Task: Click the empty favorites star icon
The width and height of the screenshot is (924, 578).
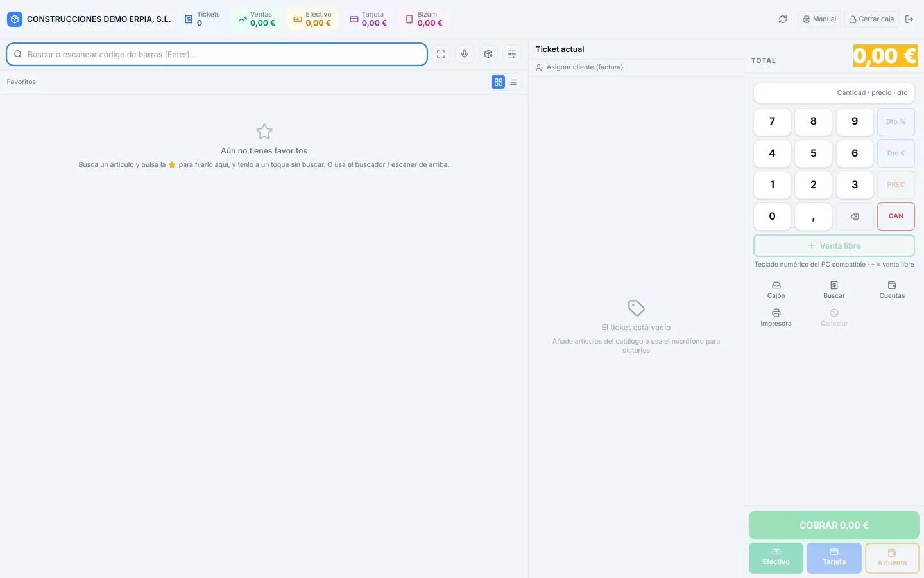Action: pyautogui.click(x=264, y=132)
